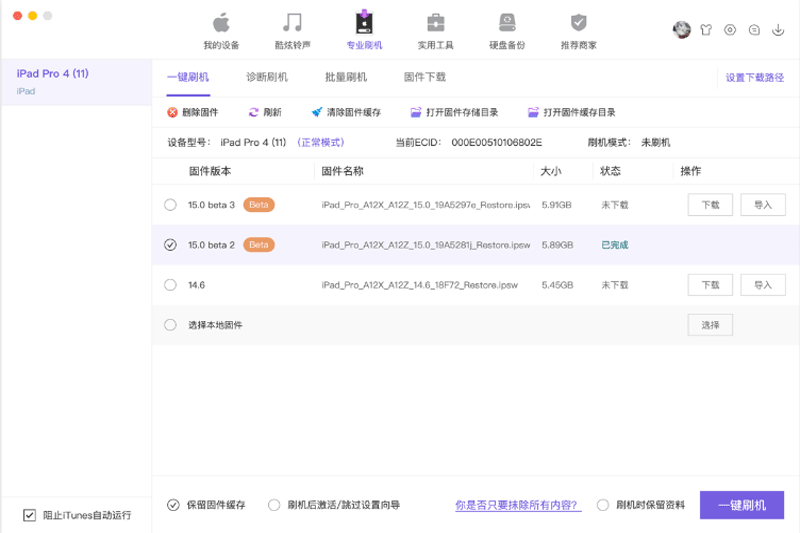The width and height of the screenshot is (800, 533).
Task: Click the 你是否只要抹除所有内容? link
Action: point(517,505)
